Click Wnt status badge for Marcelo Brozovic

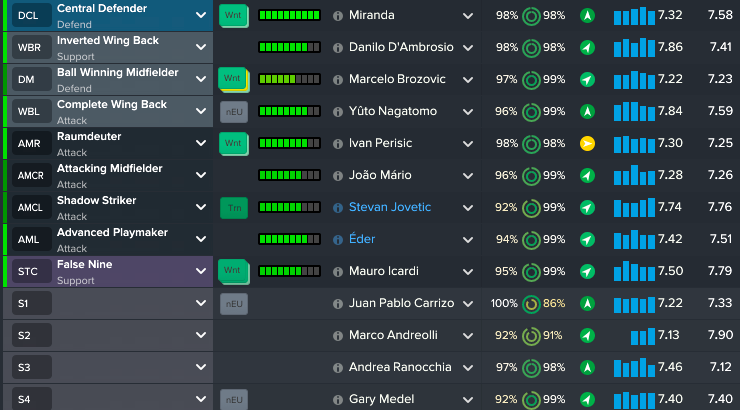coord(233,80)
